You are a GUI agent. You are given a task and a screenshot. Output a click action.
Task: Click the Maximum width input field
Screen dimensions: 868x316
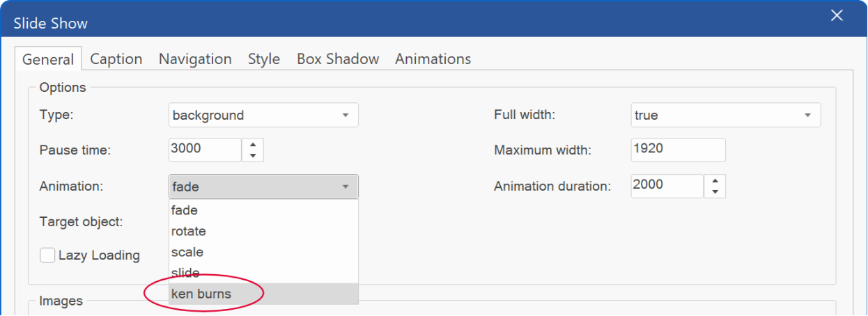678,150
